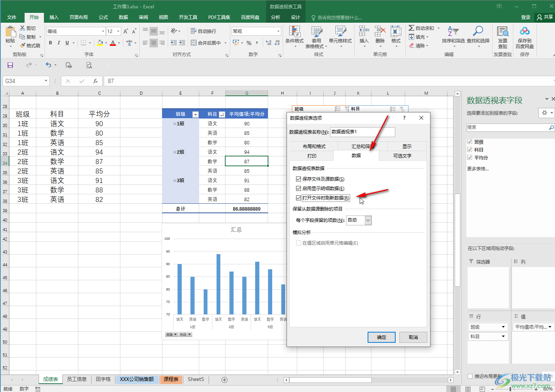
Task: Open the 插入 ribbon tab
Action: click(54, 17)
